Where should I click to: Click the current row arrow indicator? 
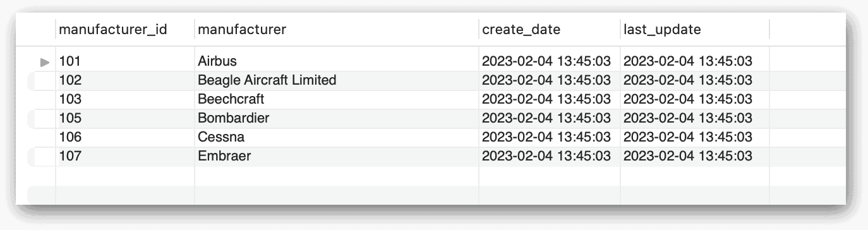(44, 62)
